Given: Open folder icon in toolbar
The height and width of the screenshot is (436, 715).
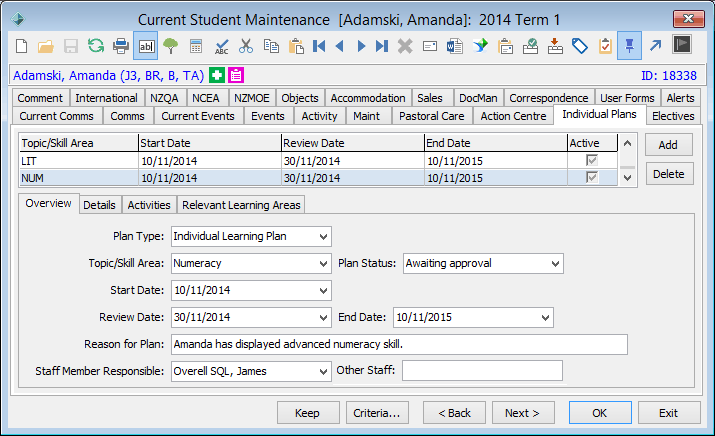Looking at the screenshot, I should (x=46, y=46).
